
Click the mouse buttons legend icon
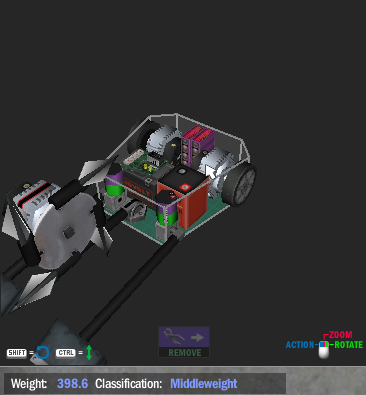tap(324, 350)
